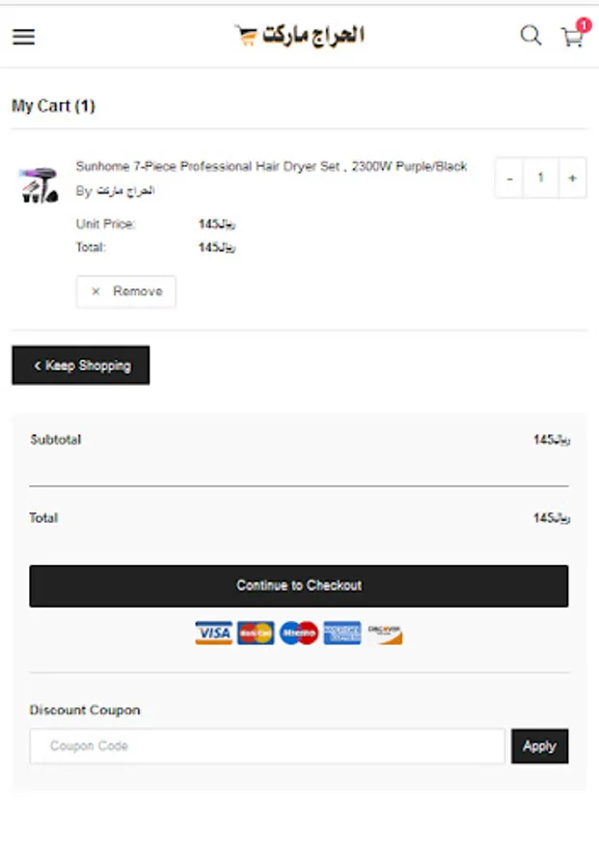Viewport: 599px width, 868px height.
Task: Click the Discover card icon
Action: coord(385,633)
